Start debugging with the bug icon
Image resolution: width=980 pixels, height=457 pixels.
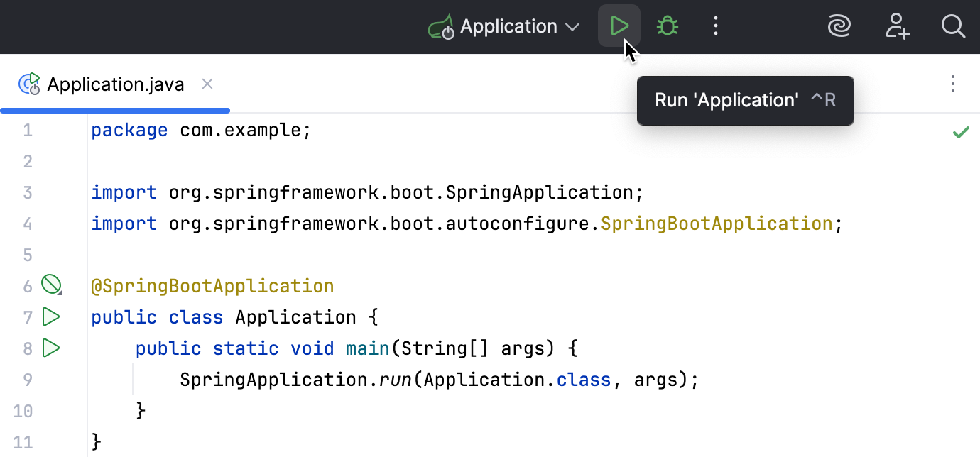point(667,27)
